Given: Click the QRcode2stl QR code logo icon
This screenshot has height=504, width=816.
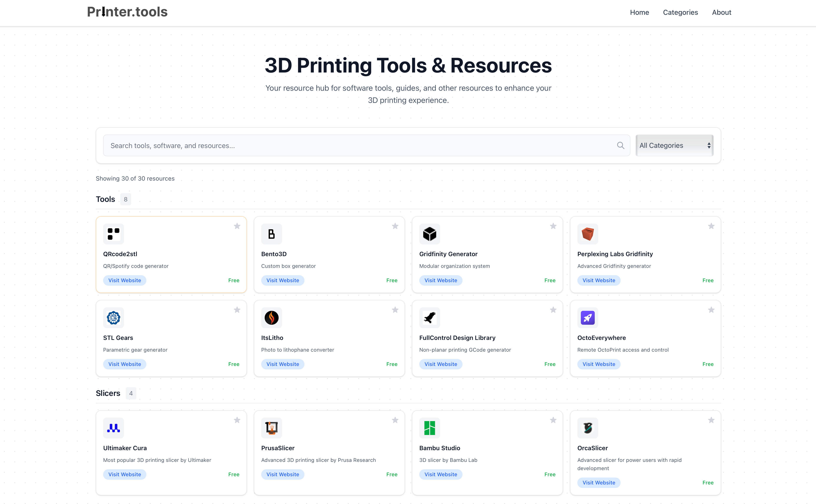Looking at the screenshot, I should click(x=113, y=234).
